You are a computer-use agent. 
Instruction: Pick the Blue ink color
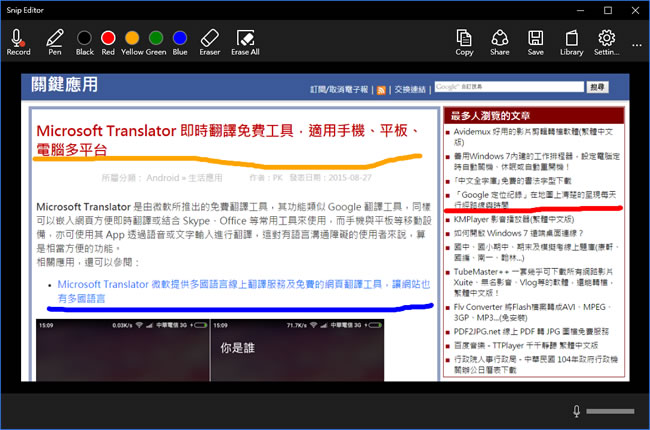[x=180, y=42]
